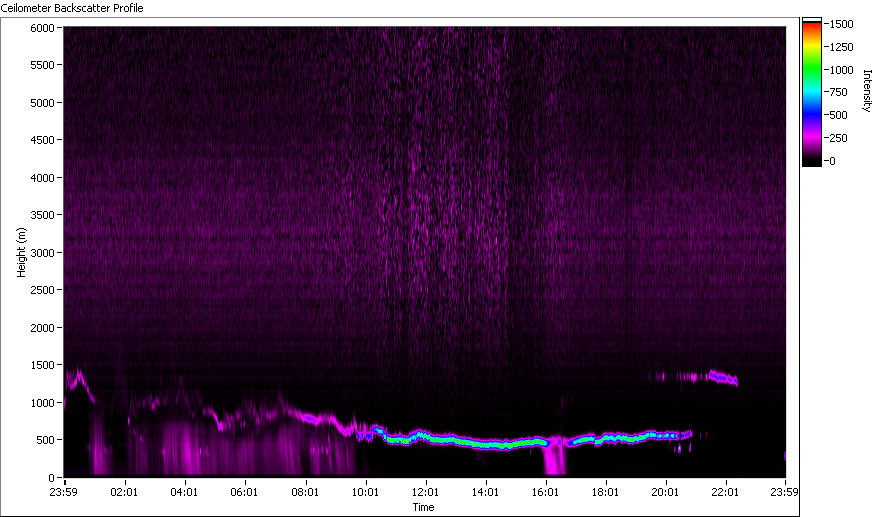The image size is (876, 517).
Task: Select the 0 height axis value
Action: (51, 477)
